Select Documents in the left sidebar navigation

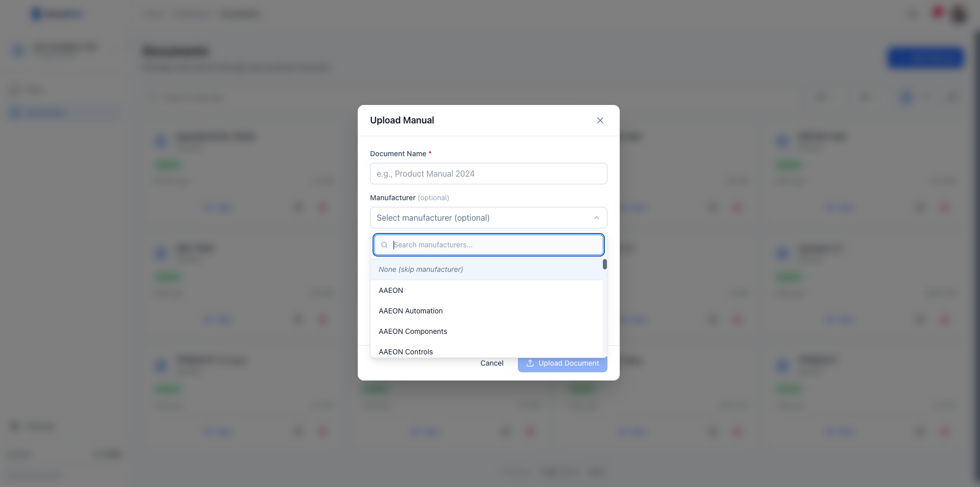(x=45, y=113)
